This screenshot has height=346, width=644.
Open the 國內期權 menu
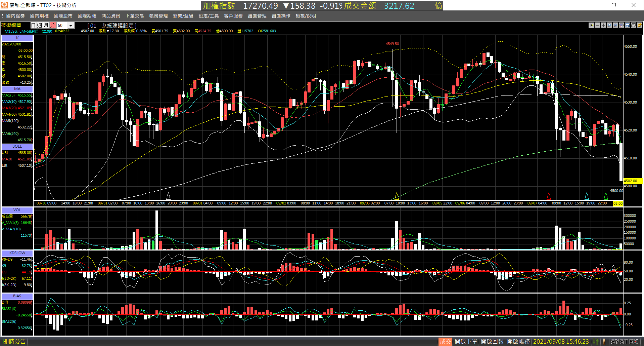[39, 16]
